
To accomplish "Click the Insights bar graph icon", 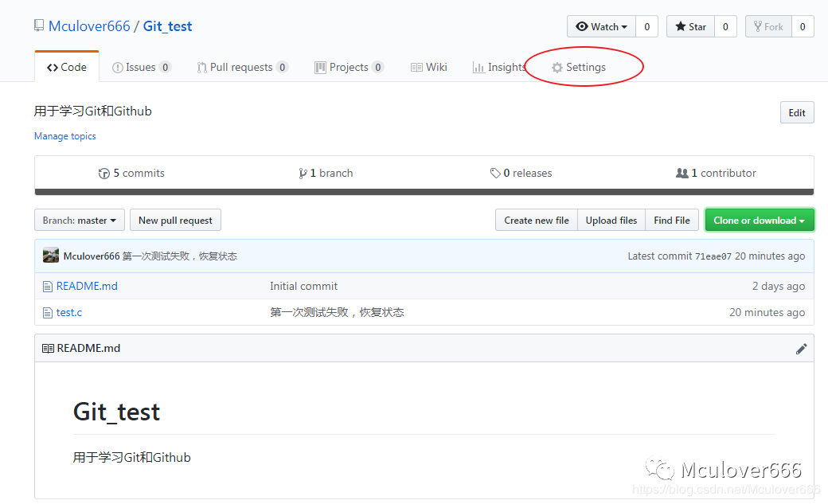I will point(478,68).
